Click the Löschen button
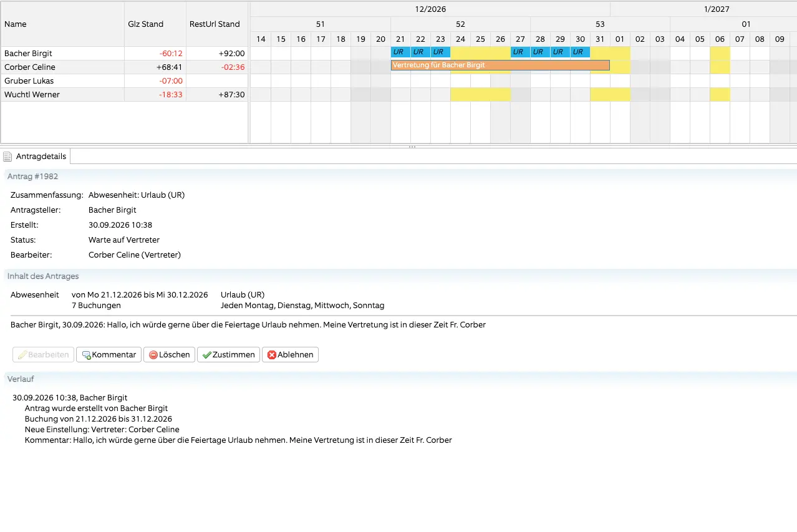Viewport: 797px width, 532px height. (169, 354)
